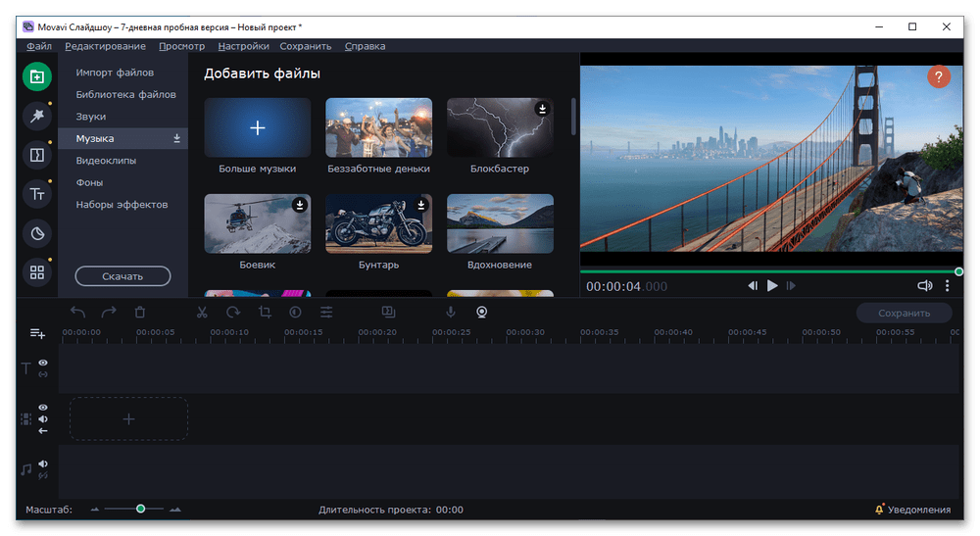This screenshot has height=536, width=980.
Task: Click the Уведомления notifications link
Action: click(912, 510)
